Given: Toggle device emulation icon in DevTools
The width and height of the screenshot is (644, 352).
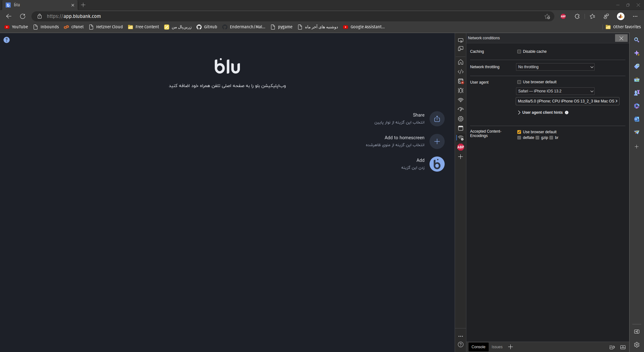Looking at the screenshot, I should pyautogui.click(x=461, y=49).
